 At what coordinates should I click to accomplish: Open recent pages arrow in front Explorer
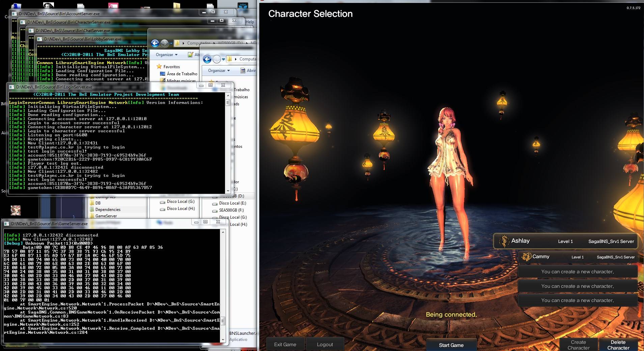(x=223, y=59)
